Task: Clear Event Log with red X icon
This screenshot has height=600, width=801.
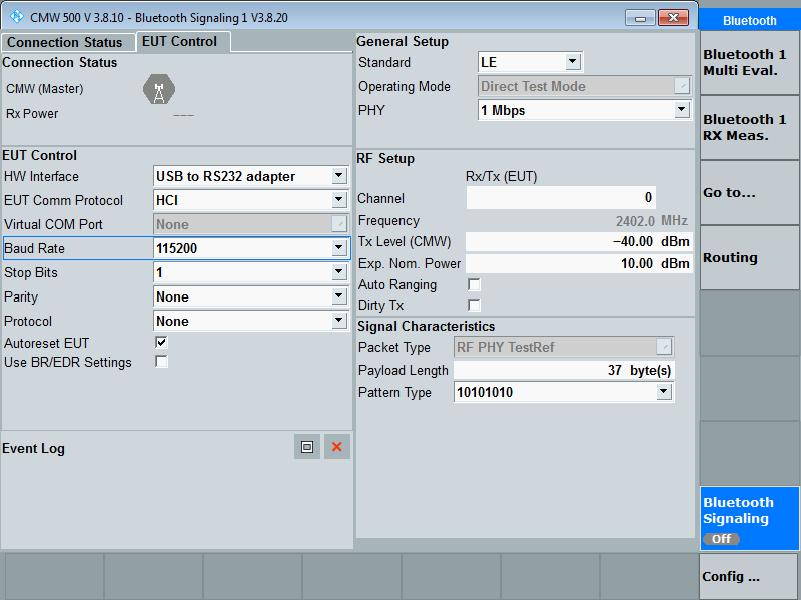Action: click(x=337, y=447)
